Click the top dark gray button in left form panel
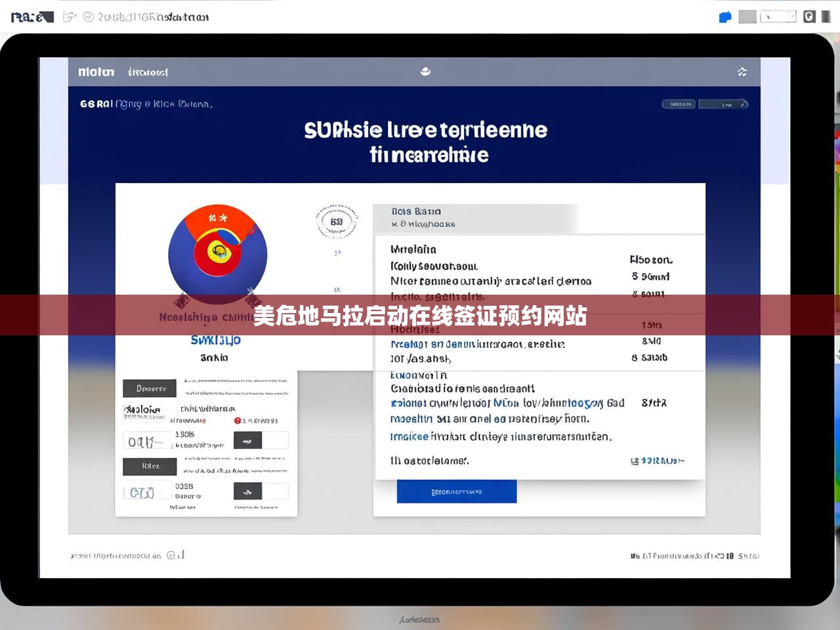 [150, 388]
